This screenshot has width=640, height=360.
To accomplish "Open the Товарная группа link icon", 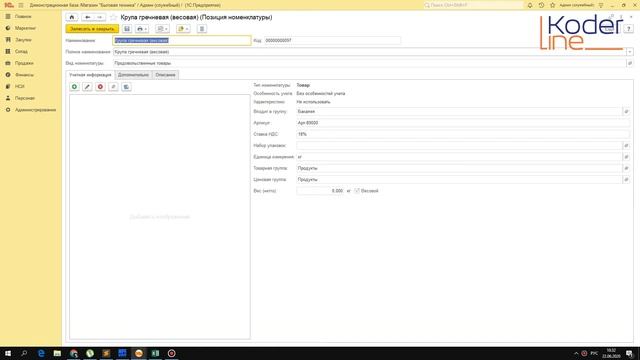I will 626,168.
